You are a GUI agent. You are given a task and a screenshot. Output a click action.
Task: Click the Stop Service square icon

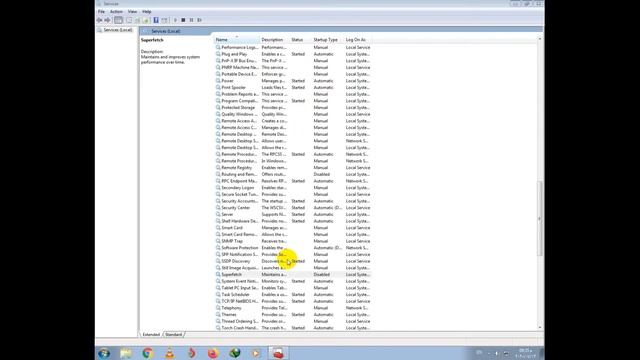pos(183,20)
